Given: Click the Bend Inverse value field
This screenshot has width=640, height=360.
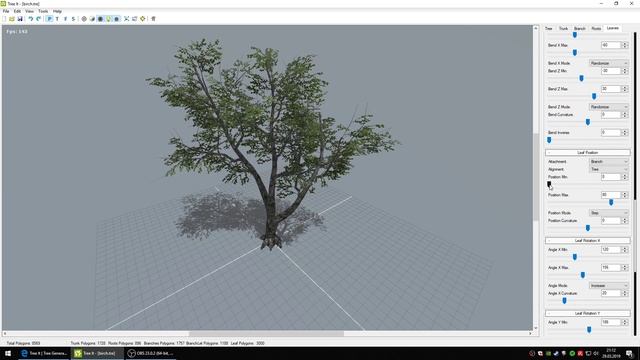Looking at the screenshot, I should (x=611, y=133).
